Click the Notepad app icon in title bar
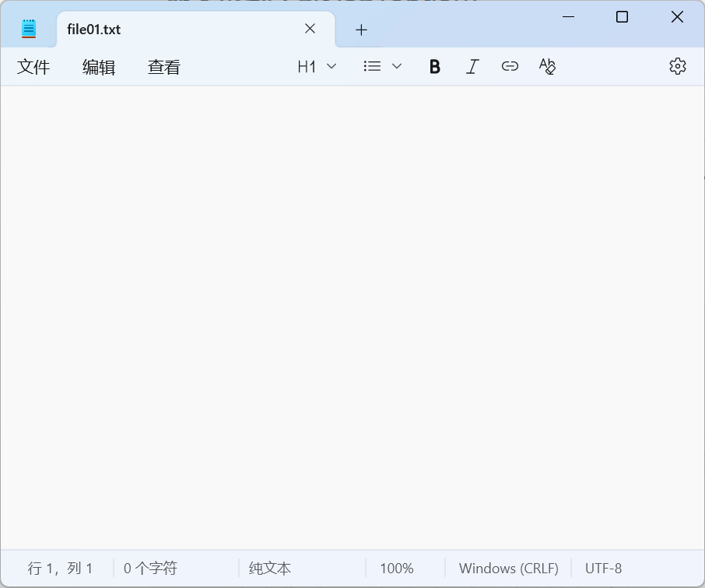Viewport: 705px width, 588px height. pyautogui.click(x=29, y=29)
